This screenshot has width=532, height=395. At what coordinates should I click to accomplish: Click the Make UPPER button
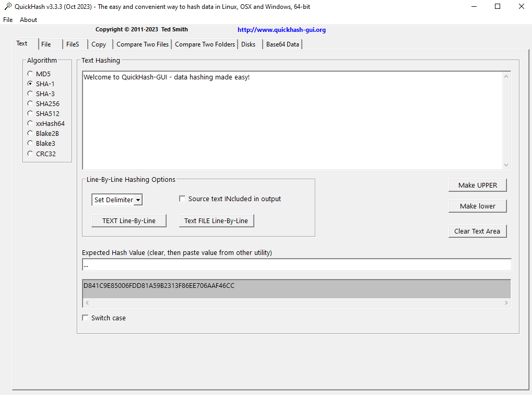pyautogui.click(x=477, y=185)
